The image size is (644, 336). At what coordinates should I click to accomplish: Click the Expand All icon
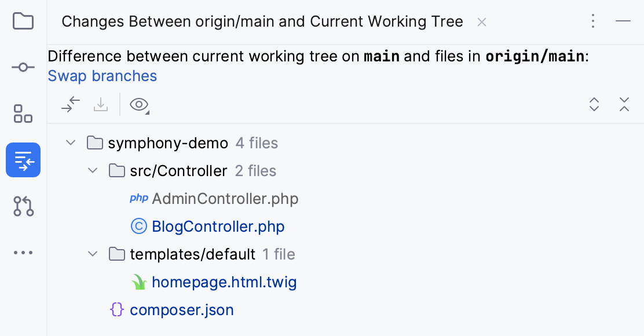coord(594,104)
